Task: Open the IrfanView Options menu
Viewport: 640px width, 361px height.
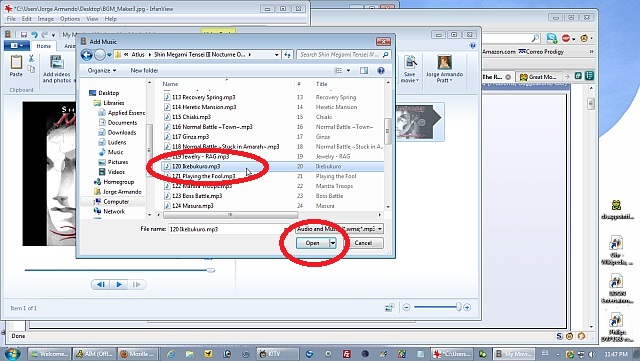Action: click(70, 19)
